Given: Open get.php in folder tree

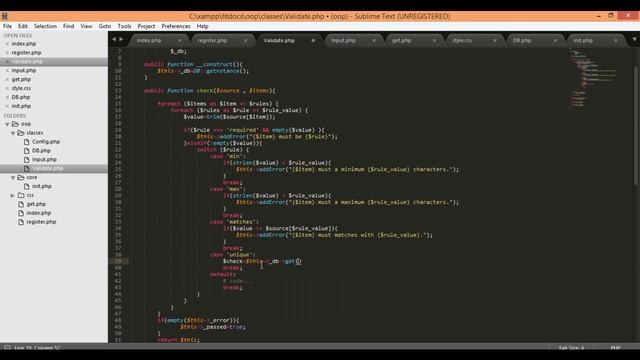Looking at the screenshot, I should (x=36, y=204).
